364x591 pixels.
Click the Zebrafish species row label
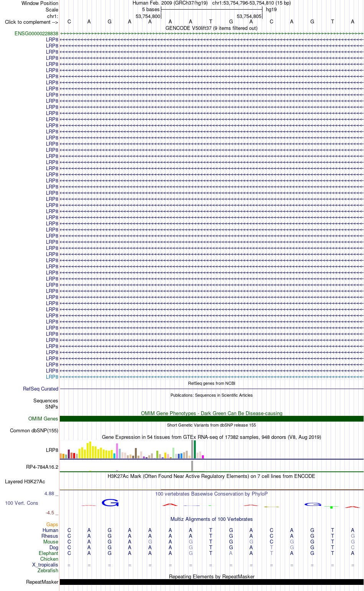48,570
